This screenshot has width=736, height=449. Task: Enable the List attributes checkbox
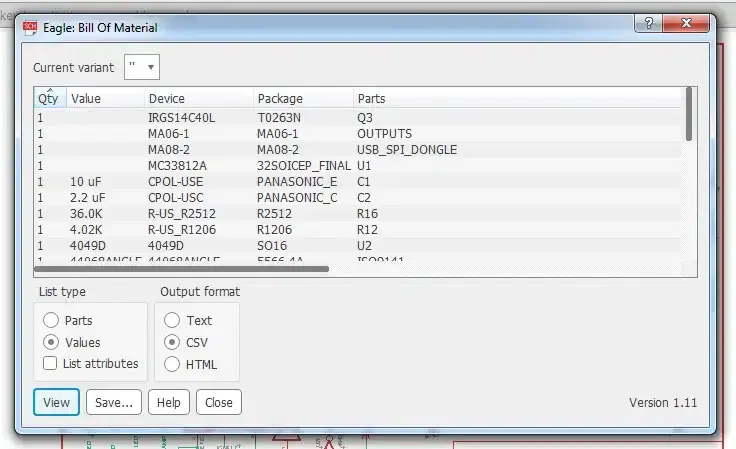coord(51,364)
